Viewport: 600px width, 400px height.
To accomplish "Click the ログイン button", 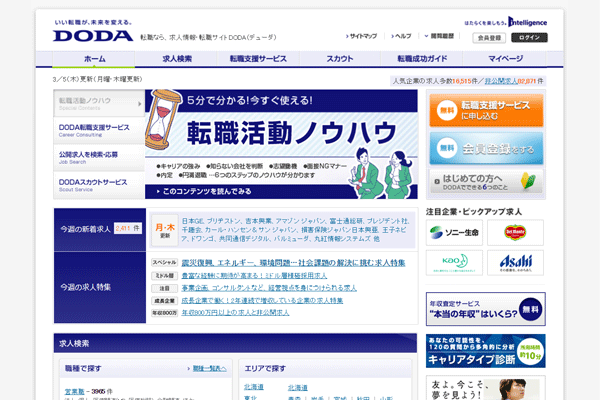I will coord(530,38).
